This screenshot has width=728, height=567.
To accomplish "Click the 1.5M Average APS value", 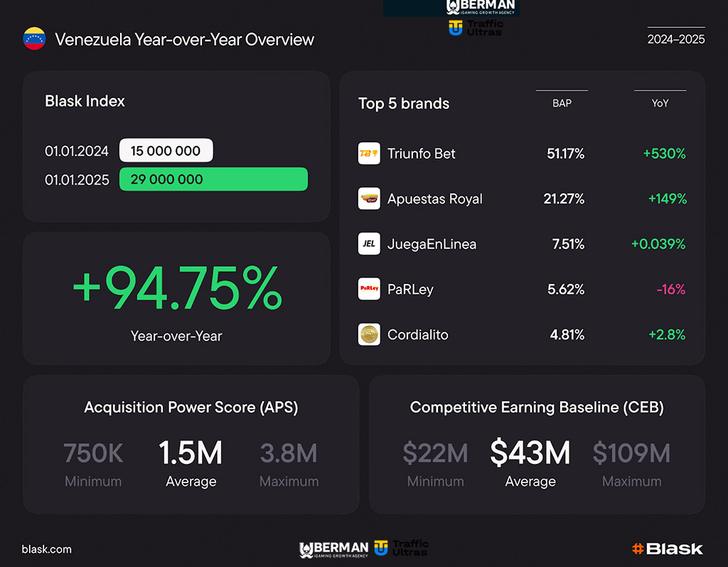I will pyautogui.click(x=191, y=453).
